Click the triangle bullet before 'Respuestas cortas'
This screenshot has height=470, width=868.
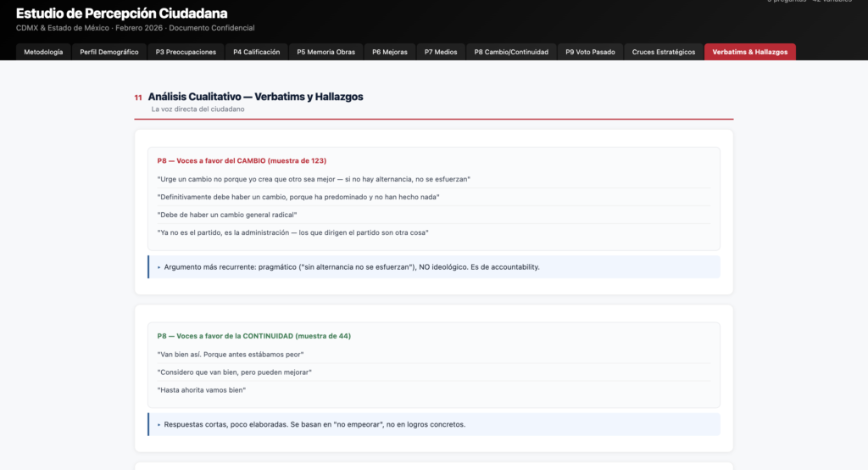pos(159,424)
